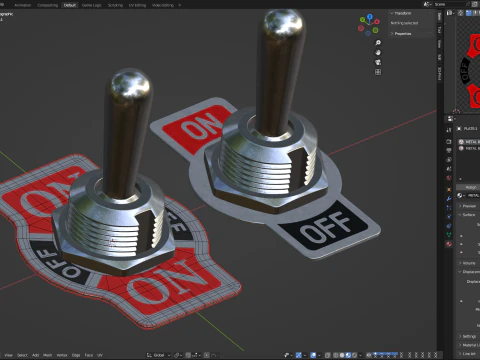This screenshot has width=480, height=360.
Task: Open the Scene properties tab
Action: 449,168
